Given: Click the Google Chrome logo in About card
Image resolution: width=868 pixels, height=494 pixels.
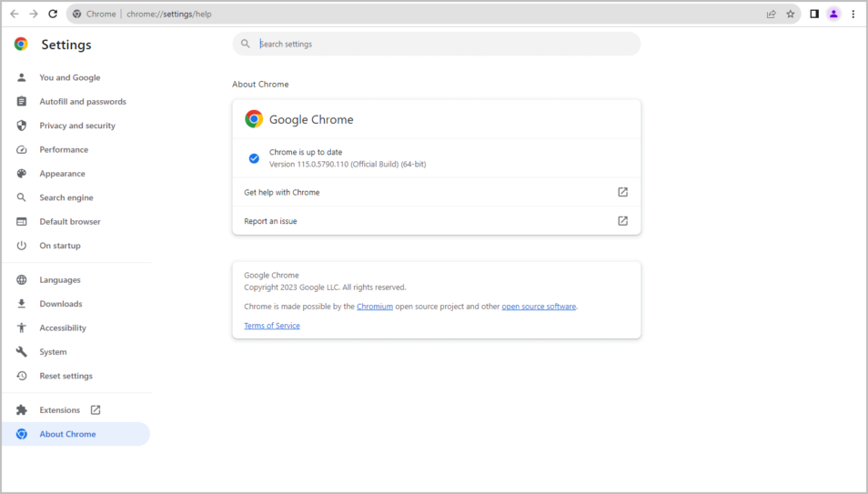Looking at the screenshot, I should 254,119.
